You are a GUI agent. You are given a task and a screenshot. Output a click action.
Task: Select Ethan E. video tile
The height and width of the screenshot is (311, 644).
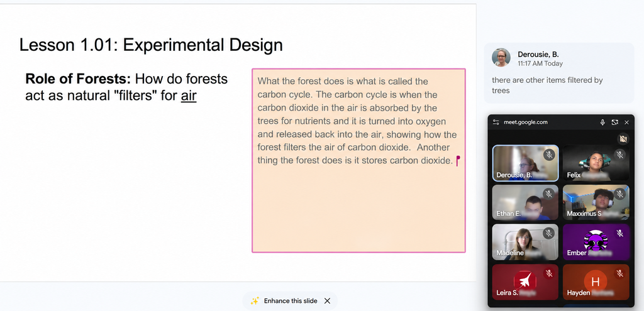(x=525, y=202)
